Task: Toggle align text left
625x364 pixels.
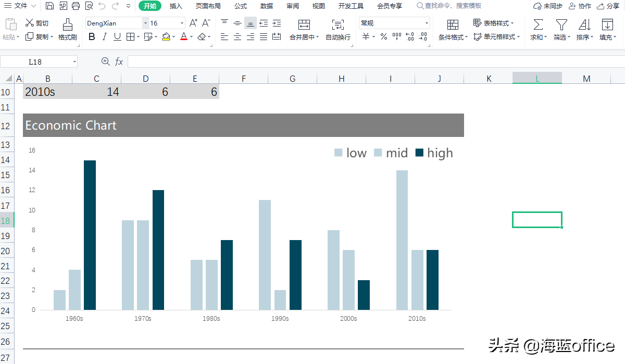Action: (x=224, y=37)
